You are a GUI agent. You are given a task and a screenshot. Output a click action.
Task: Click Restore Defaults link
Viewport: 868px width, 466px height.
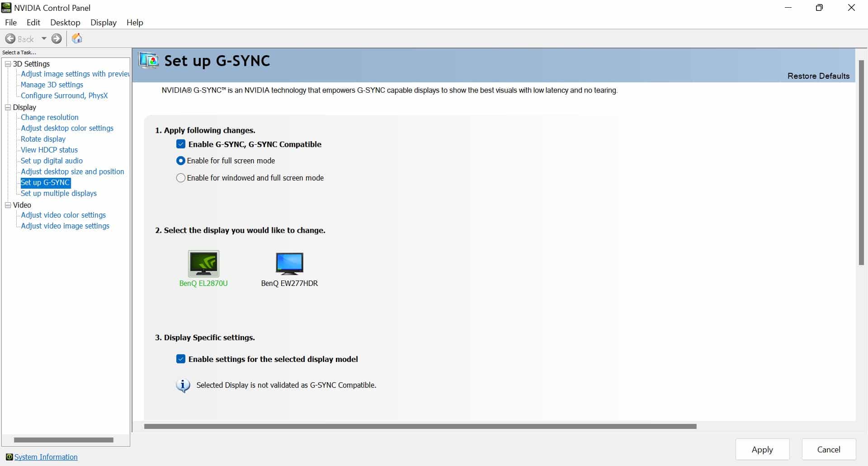coord(818,76)
